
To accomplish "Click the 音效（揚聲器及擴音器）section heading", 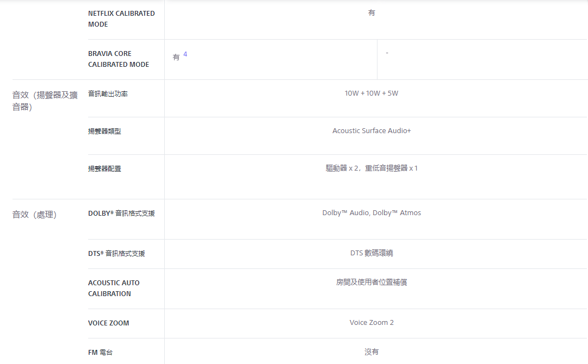I will [45, 101].
